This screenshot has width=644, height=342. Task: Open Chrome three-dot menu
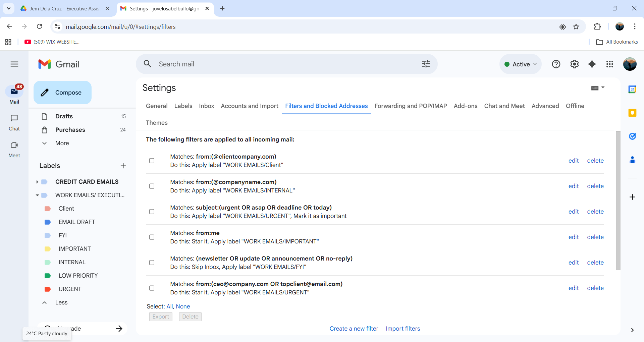(635, 26)
